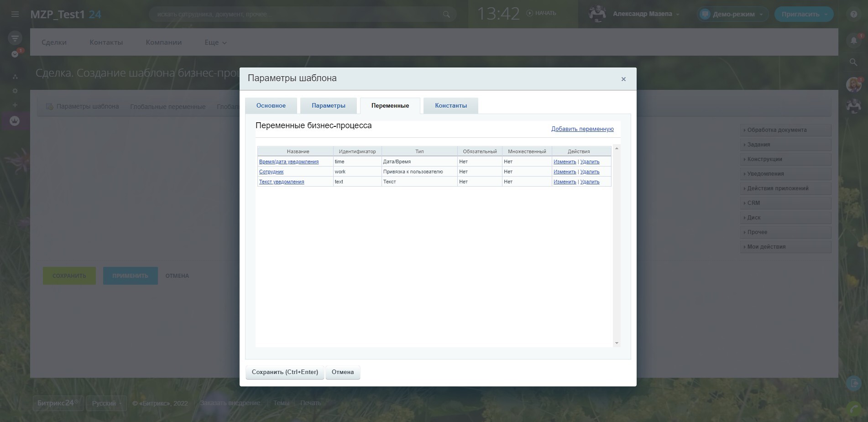Switch to the Константы tab
The image size is (868, 422).
click(451, 105)
